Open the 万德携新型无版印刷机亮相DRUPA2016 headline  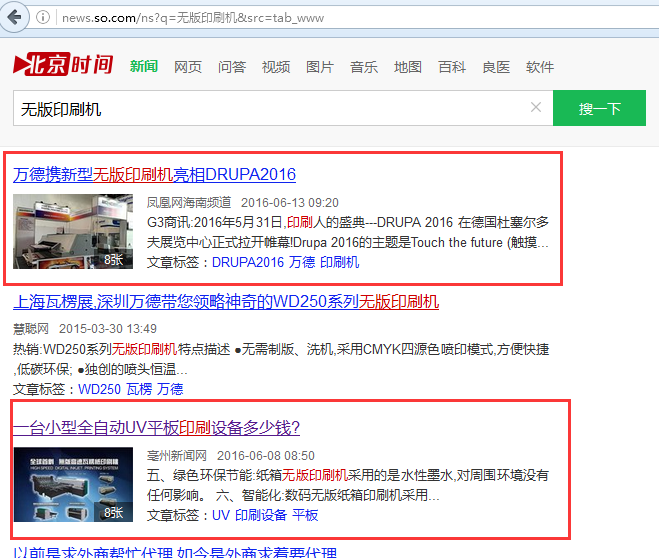155,174
